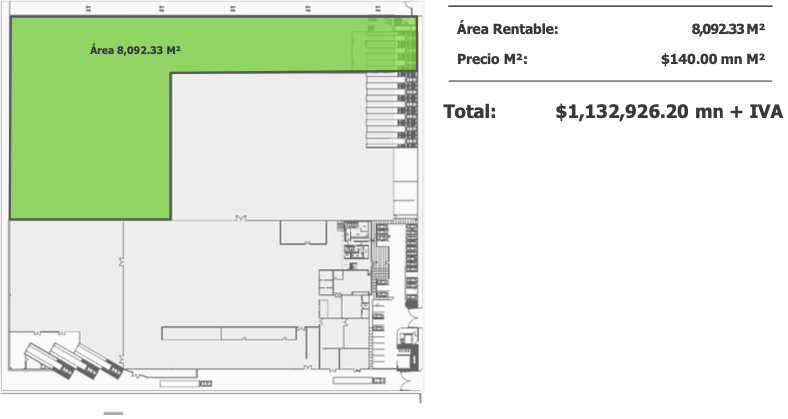Select the '$140.00 mn M²' price value
Screen dimensions: 788x419
pos(713,59)
